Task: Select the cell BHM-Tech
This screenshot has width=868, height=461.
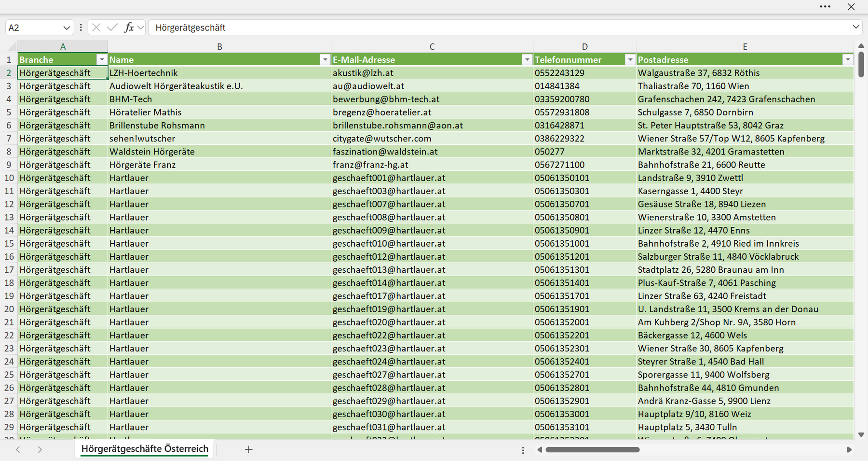Action: 219,99
